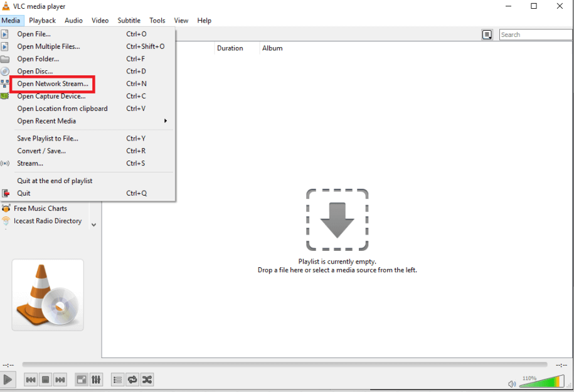This screenshot has width=574, height=392.
Task: Skip to next media in playlist
Action: [x=60, y=379]
